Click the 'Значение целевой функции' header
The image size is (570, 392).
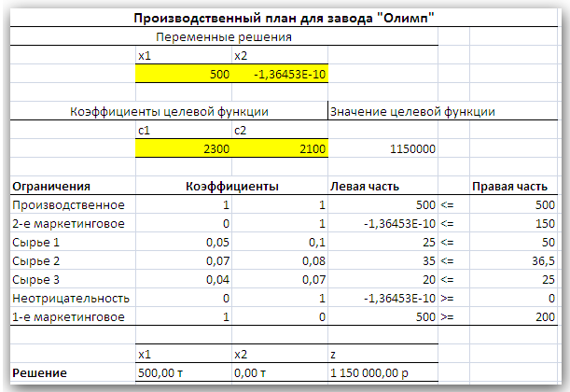tap(412, 111)
